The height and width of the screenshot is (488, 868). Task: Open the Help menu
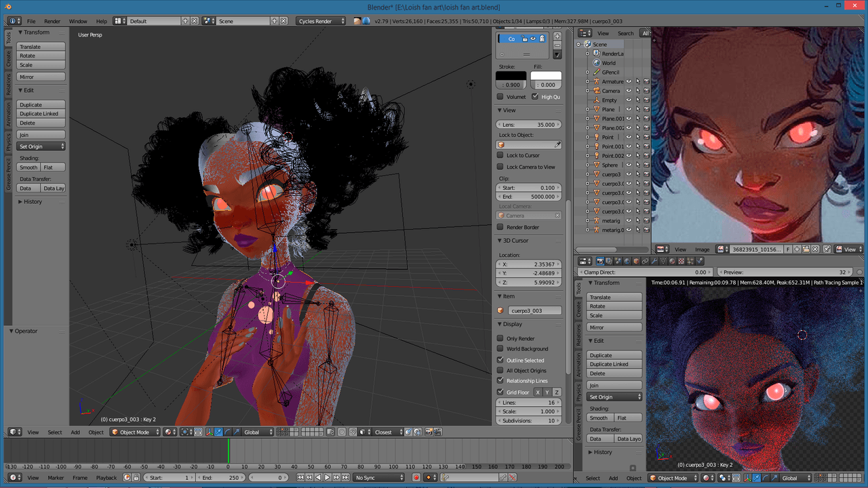click(102, 21)
